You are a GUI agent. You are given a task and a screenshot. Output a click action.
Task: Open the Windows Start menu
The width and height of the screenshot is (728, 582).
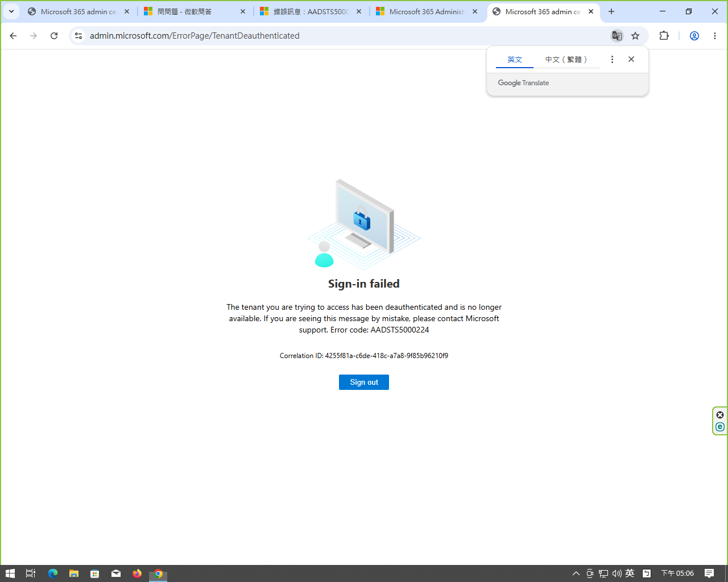(10, 573)
